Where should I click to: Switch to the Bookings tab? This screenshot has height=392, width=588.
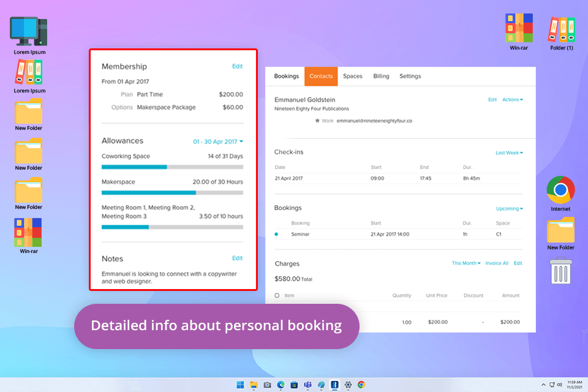pyautogui.click(x=286, y=76)
